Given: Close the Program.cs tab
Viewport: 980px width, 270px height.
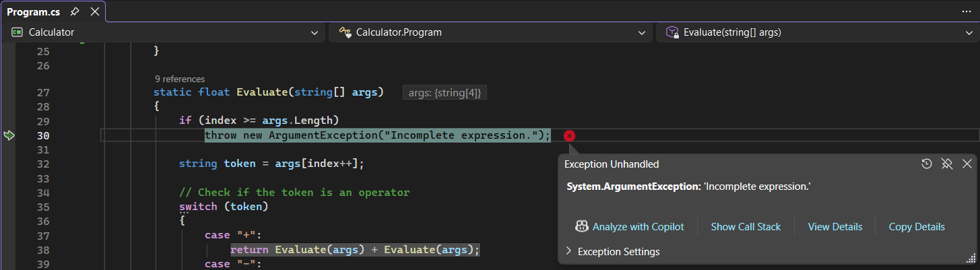Looking at the screenshot, I should click(x=94, y=11).
